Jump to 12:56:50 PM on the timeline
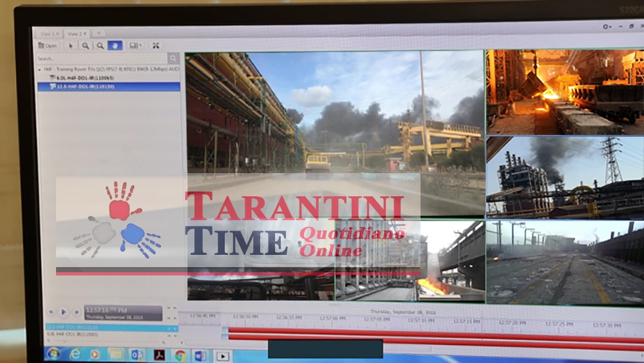Viewport: 644px width, 363px height. [245, 317]
